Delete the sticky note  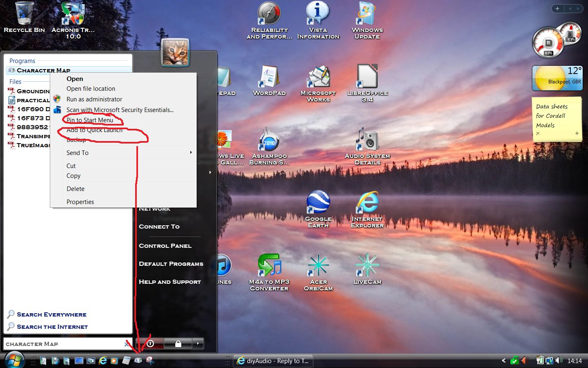[538, 133]
